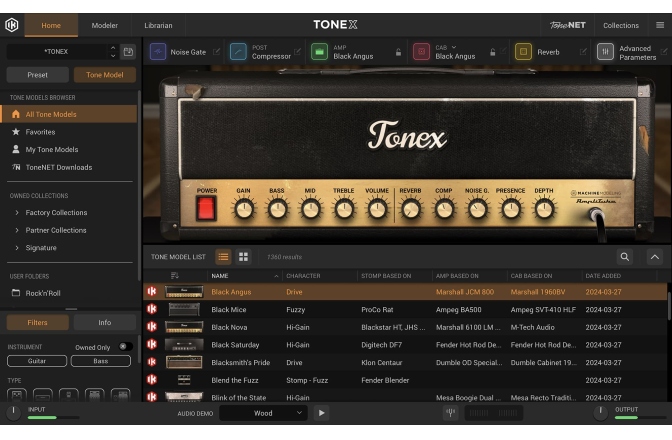Click the tuner fork icon
The height and width of the screenshot is (440, 672).
pyautogui.click(x=450, y=413)
